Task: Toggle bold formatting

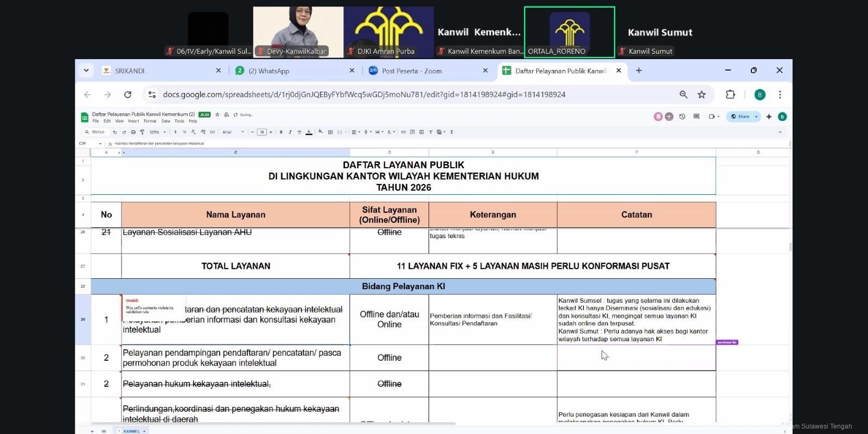Action: (281, 132)
